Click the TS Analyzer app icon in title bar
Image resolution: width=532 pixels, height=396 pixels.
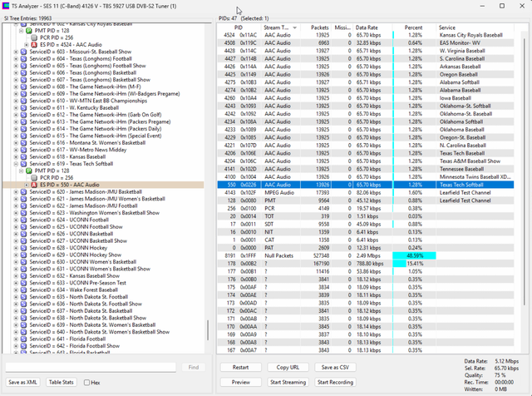[x=5, y=6]
